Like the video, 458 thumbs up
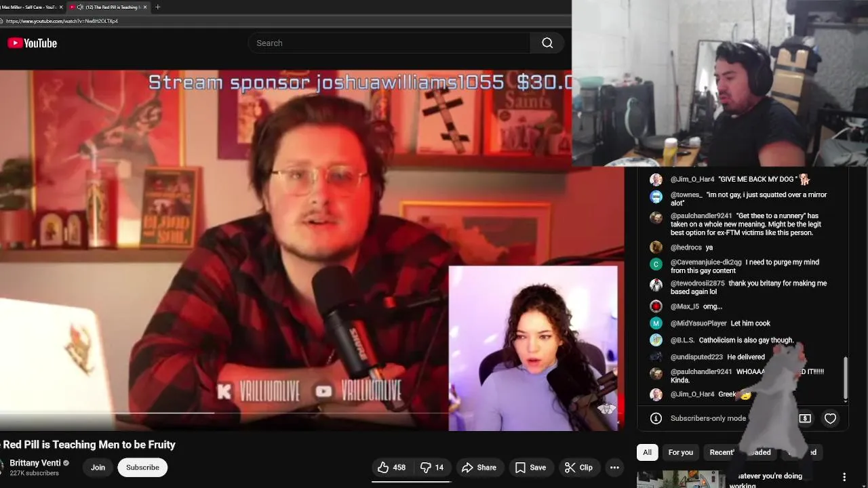 (391, 468)
